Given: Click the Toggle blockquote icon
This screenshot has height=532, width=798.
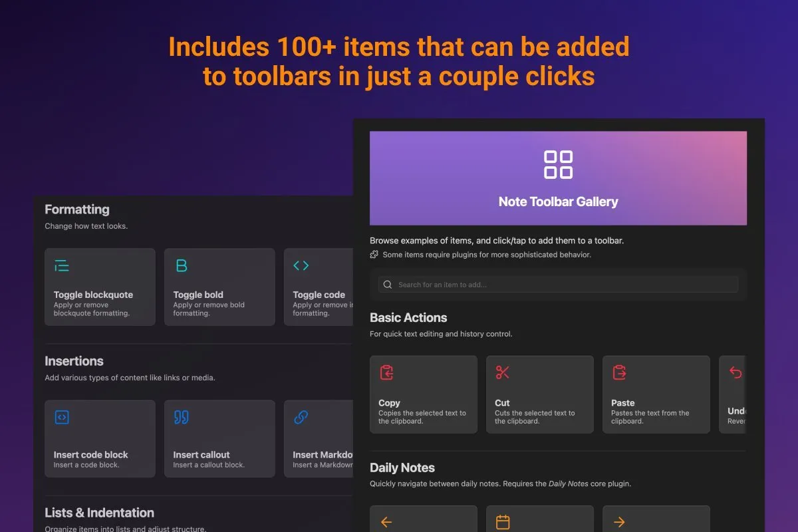Looking at the screenshot, I should pos(62,266).
